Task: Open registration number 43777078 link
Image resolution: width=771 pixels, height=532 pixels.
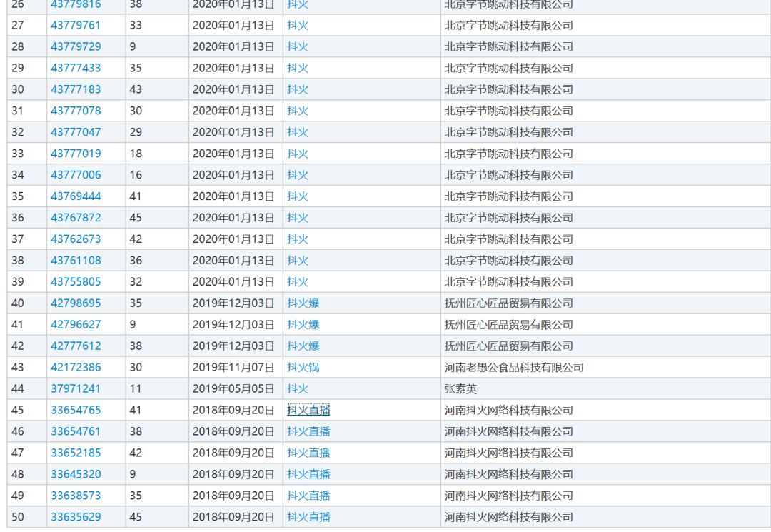Action: 76,111
